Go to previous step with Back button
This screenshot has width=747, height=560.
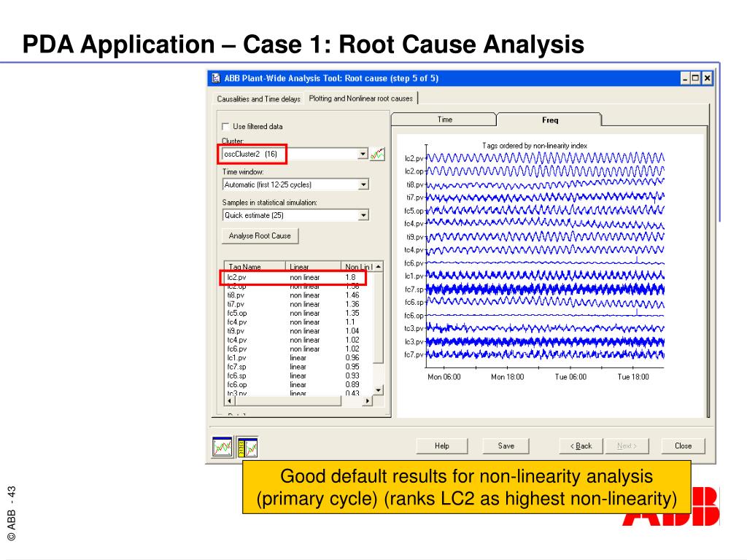pyautogui.click(x=581, y=446)
